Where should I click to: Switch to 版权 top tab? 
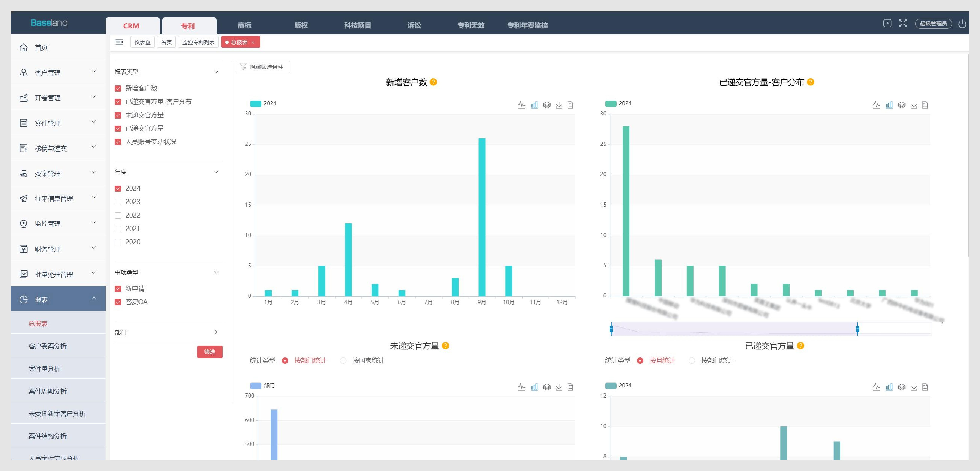coord(301,25)
